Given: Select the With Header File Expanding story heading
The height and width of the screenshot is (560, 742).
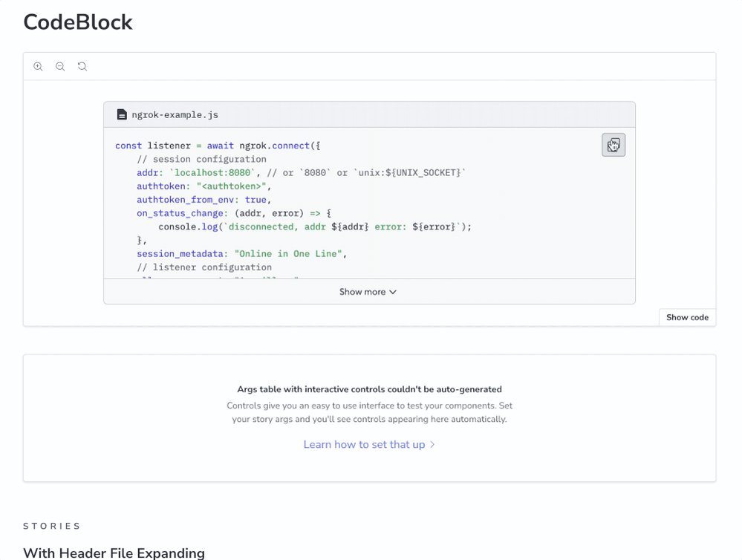Looking at the screenshot, I should point(114,553).
